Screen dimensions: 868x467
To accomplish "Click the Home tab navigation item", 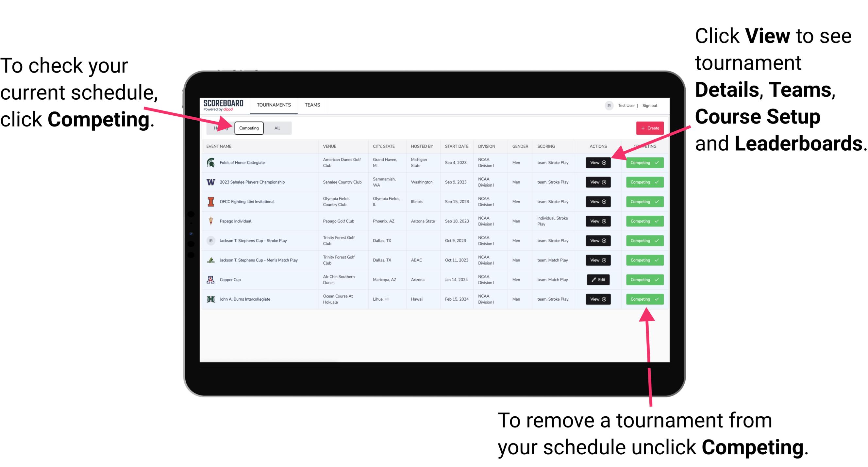I will point(220,128).
